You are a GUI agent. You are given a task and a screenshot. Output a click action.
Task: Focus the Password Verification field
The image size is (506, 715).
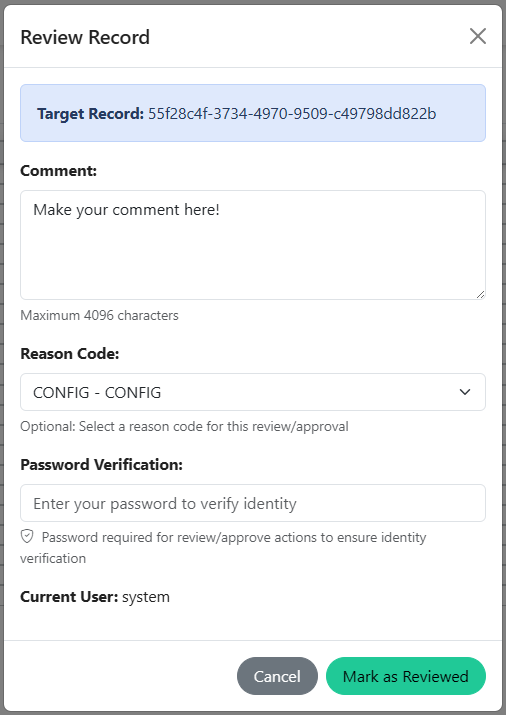[253, 503]
